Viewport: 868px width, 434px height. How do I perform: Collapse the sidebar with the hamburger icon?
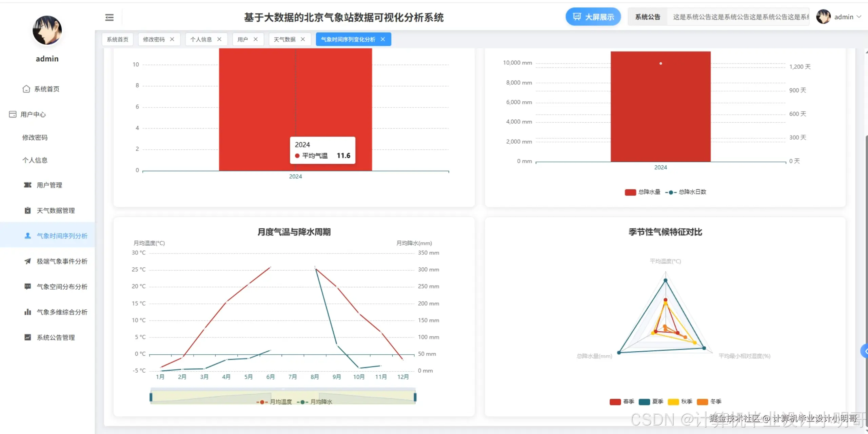[109, 17]
